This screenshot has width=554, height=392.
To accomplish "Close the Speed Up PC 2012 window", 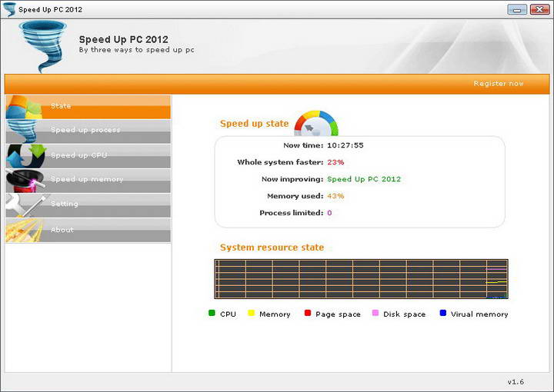I will click(539, 9).
